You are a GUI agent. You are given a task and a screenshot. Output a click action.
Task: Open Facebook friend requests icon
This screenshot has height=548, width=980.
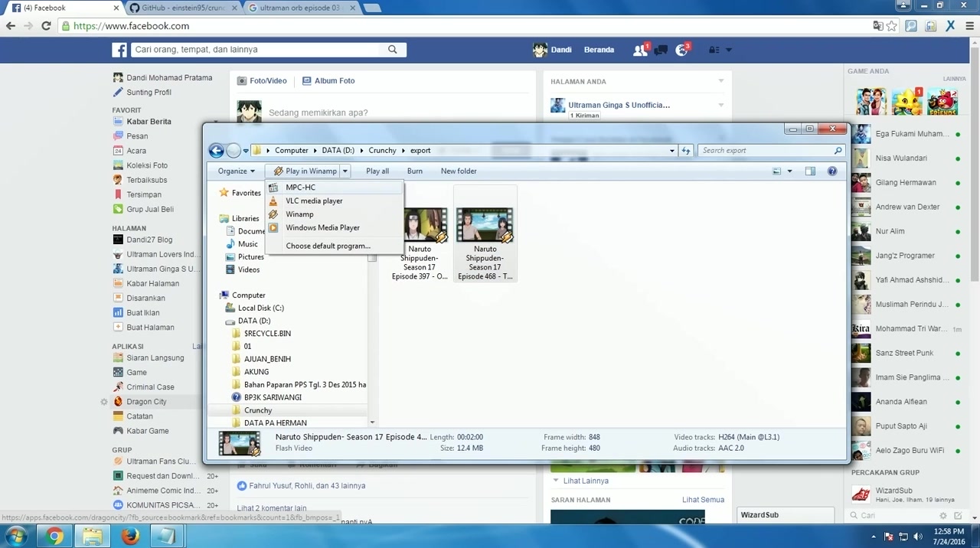pyautogui.click(x=640, y=51)
